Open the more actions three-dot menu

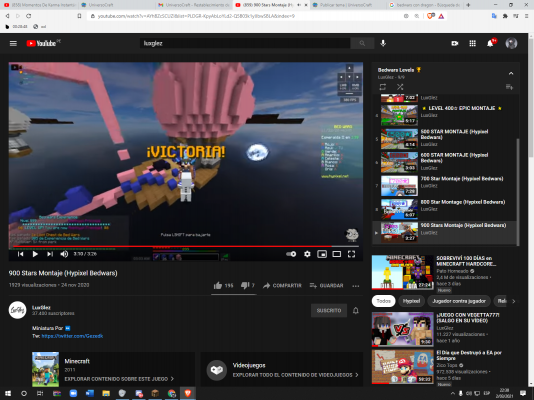(356, 286)
